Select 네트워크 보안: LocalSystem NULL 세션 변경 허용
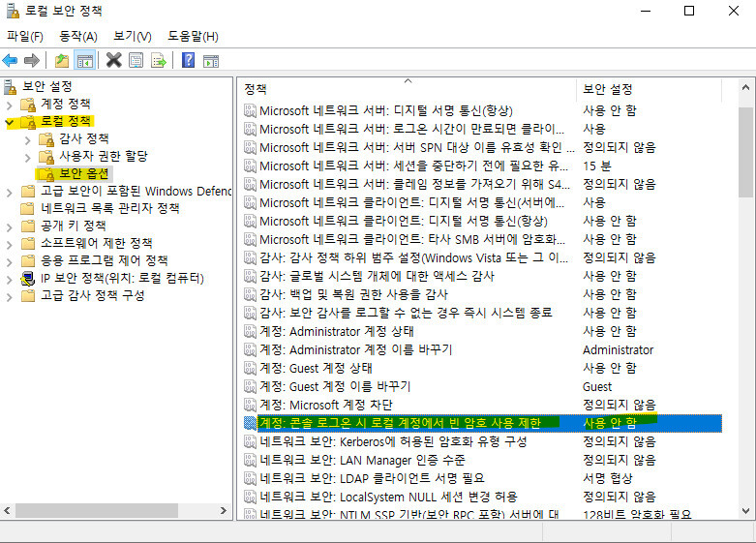 pos(388,497)
